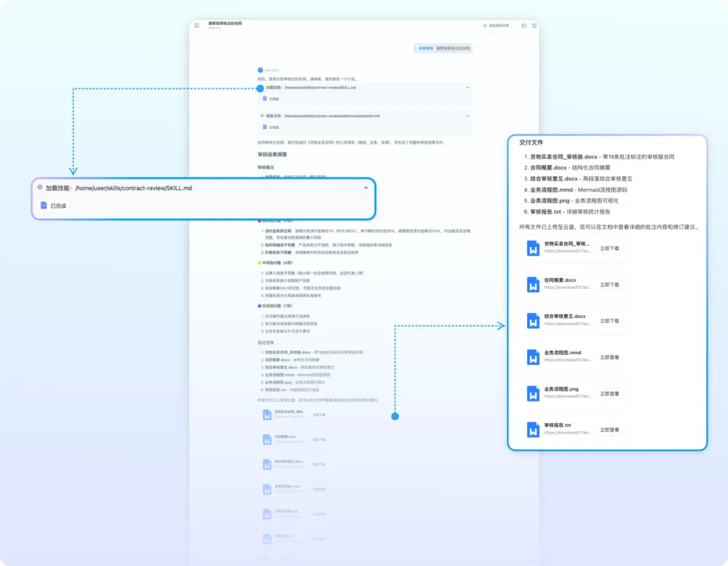Click the document icon of 合同概要.docx card

point(534,285)
